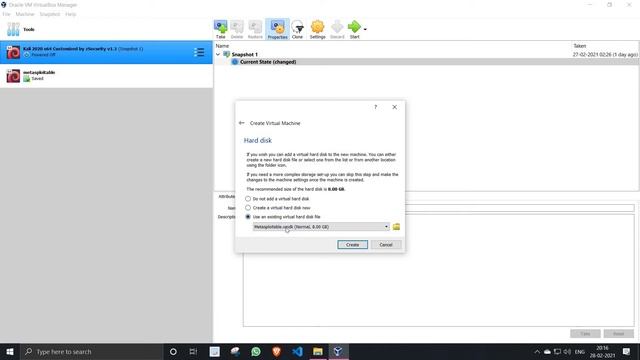The width and height of the screenshot is (640, 360).
Task: Open Visual Studio Code from taskbar
Action: tap(297, 351)
